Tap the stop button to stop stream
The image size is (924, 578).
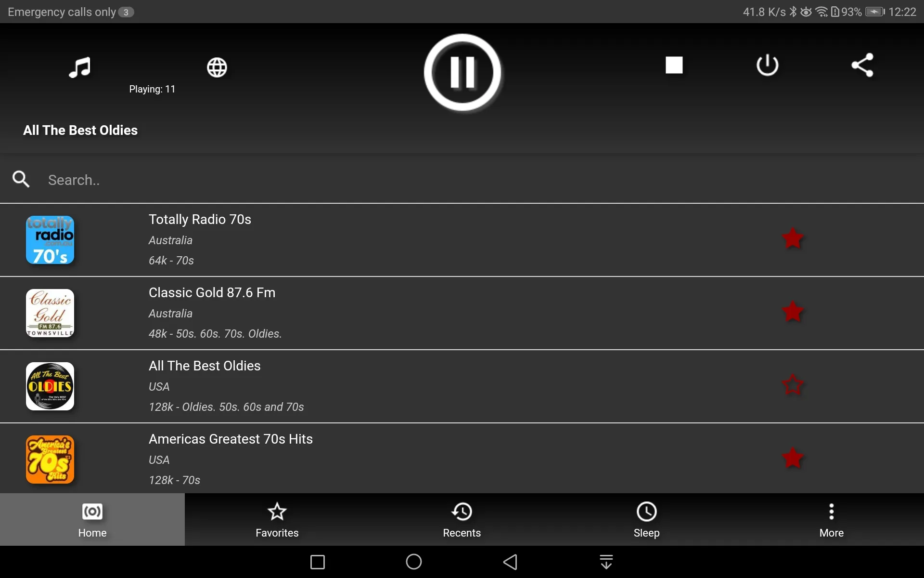click(x=674, y=65)
